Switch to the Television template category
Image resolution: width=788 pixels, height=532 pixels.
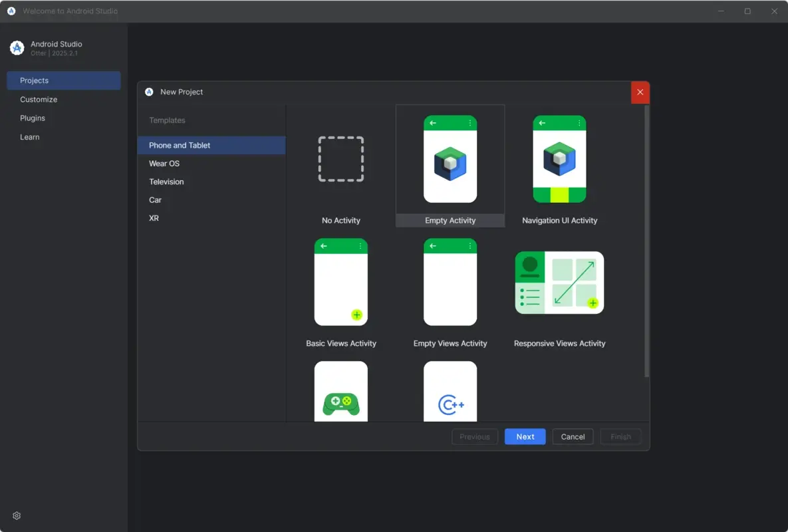click(166, 182)
